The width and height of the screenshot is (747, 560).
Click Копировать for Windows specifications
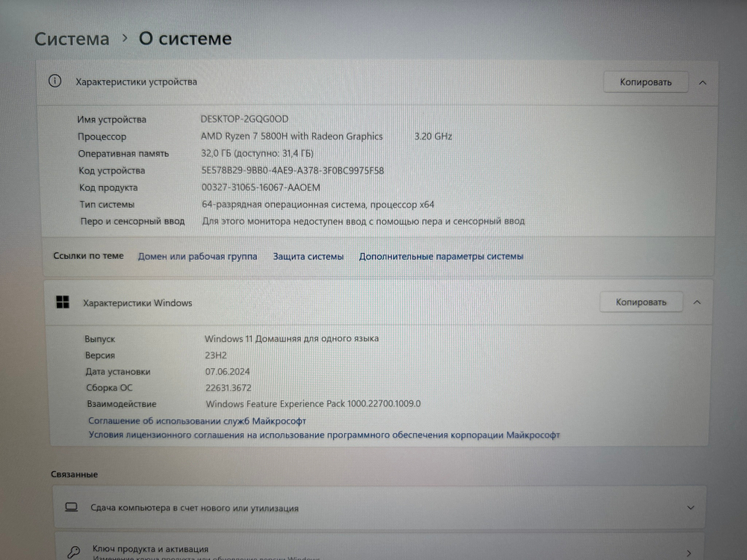coord(641,302)
